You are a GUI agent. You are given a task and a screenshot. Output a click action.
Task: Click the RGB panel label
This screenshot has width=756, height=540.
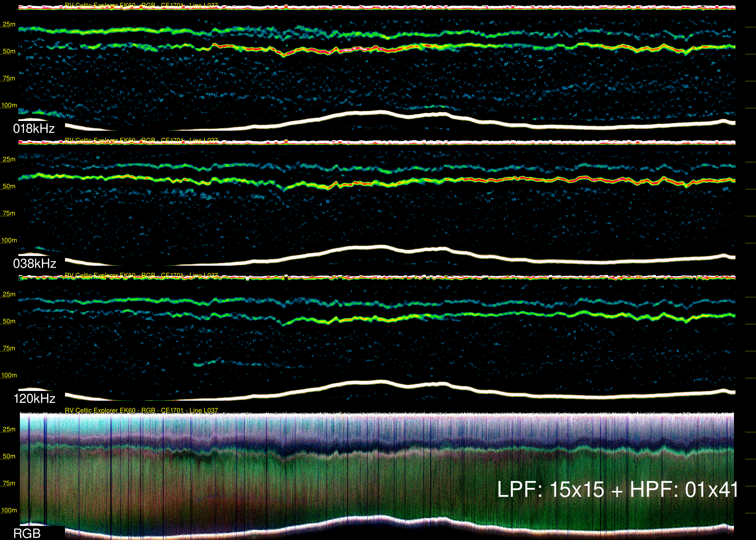coord(27,533)
